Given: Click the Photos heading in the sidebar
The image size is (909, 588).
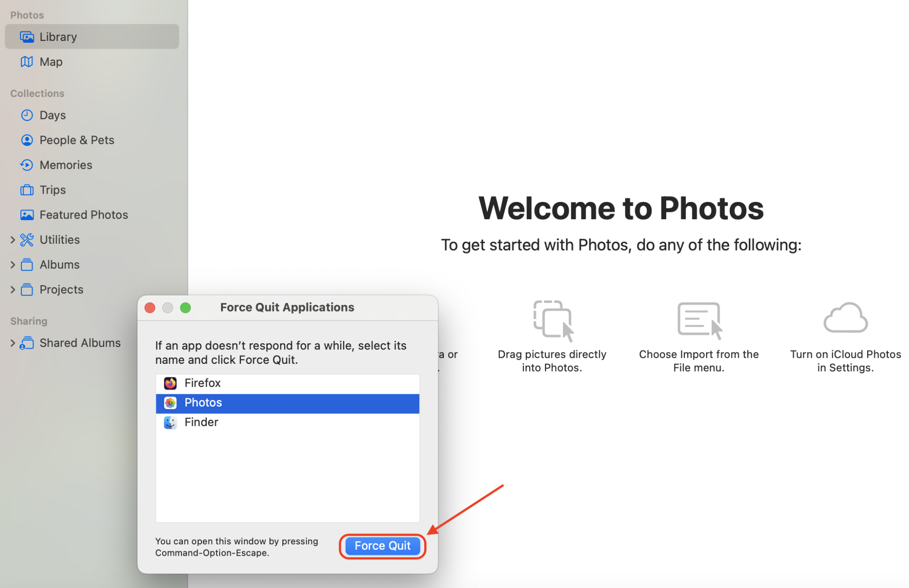Looking at the screenshot, I should click(x=26, y=15).
